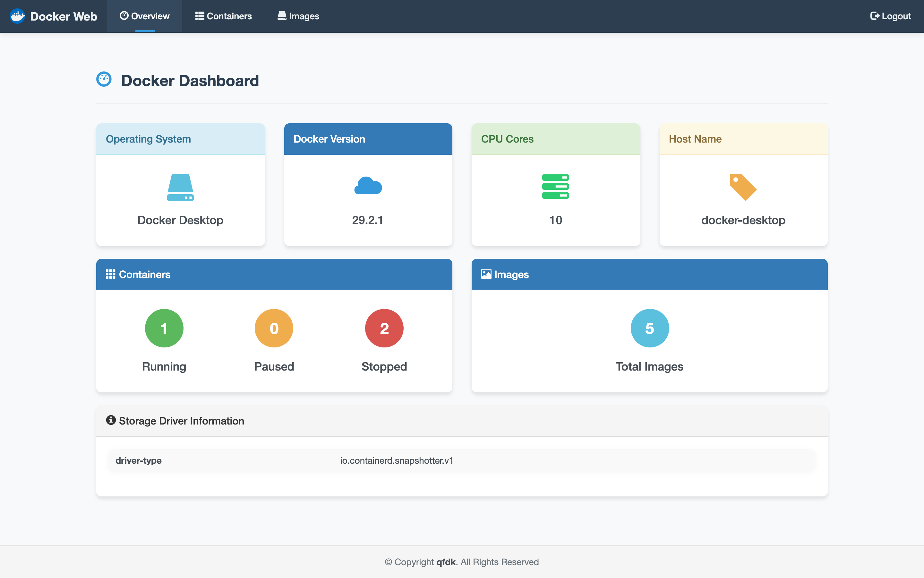
Task: Click the info icon beside Storage Driver Information
Action: click(111, 420)
